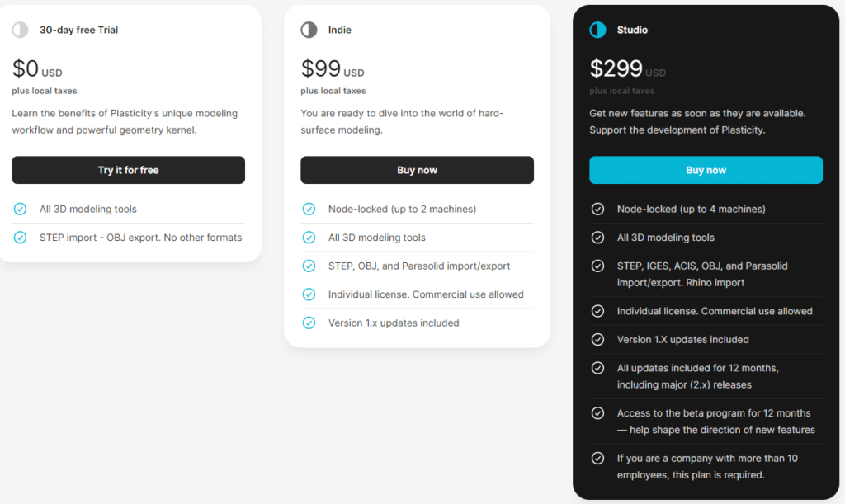Image resolution: width=845 pixels, height=504 pixels.
Task: Click the checkmark beside Version 1.x updates included in Indie
Action: tap(309, 323)
